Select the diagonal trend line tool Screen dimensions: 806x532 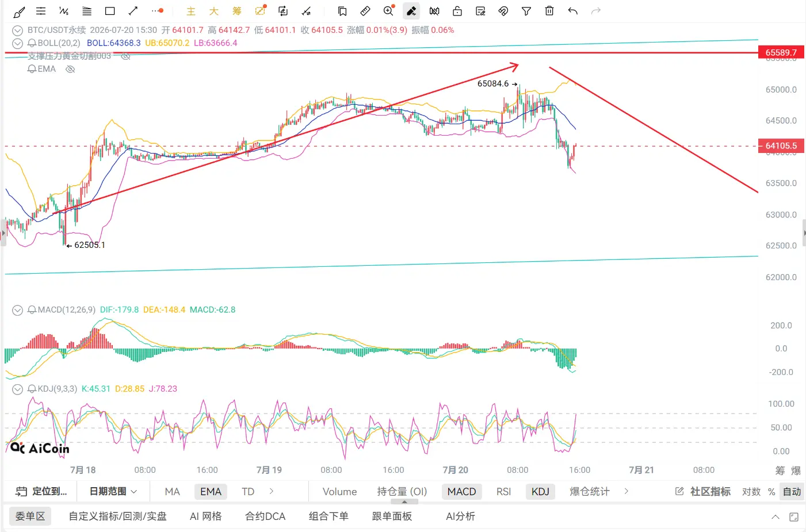point(133,11)
